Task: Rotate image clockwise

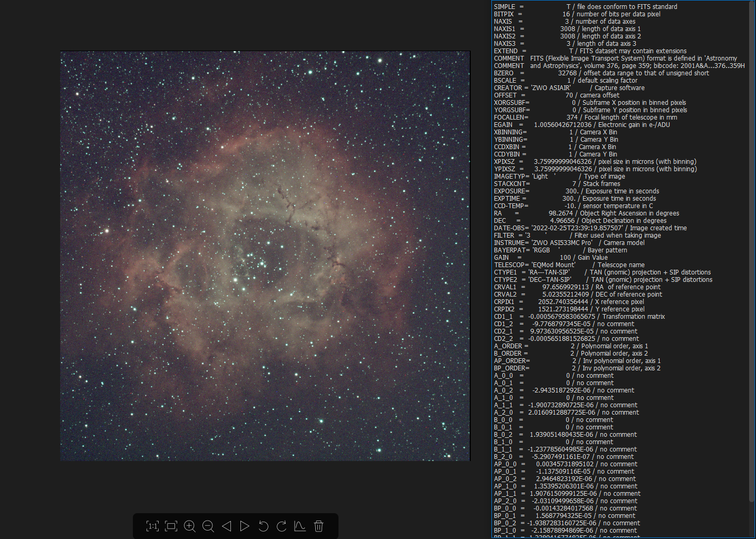Action: click(282, 526)
